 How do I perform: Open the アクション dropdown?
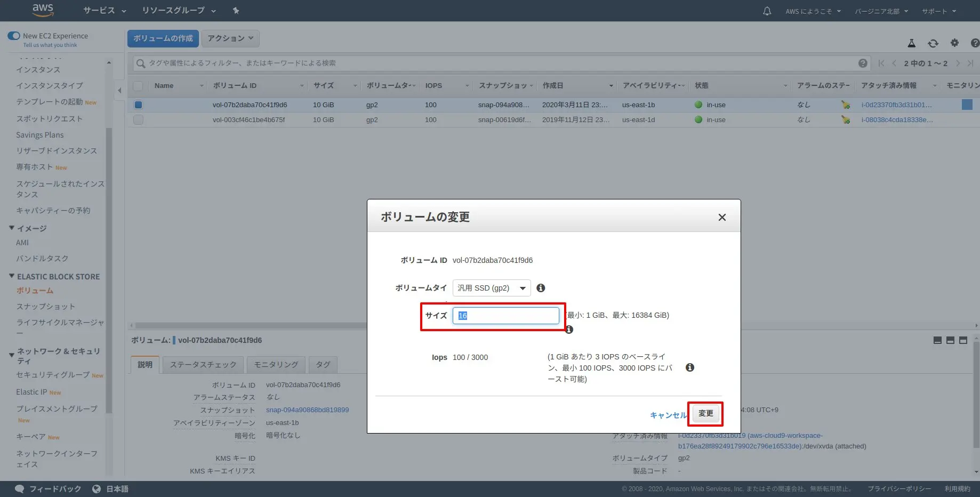(x=230, y=38)
